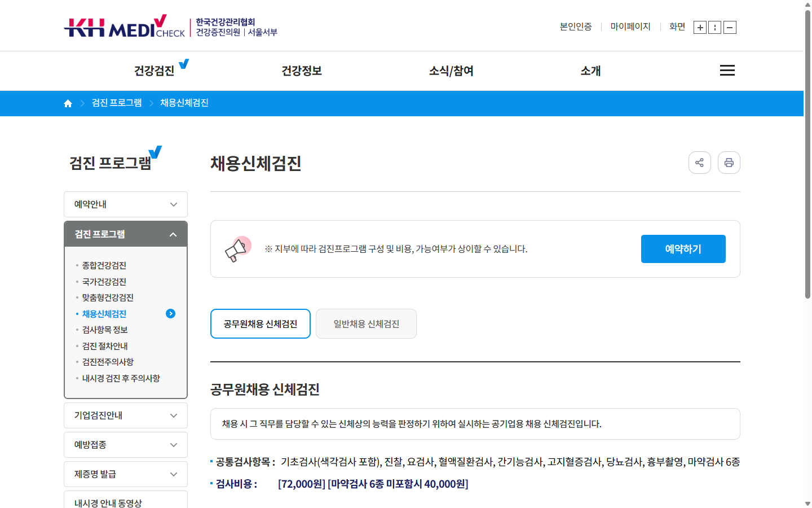The image size is (812, 508).
Task: Open 검사항목 정보 in the sidebar
Action: [105, 330]
